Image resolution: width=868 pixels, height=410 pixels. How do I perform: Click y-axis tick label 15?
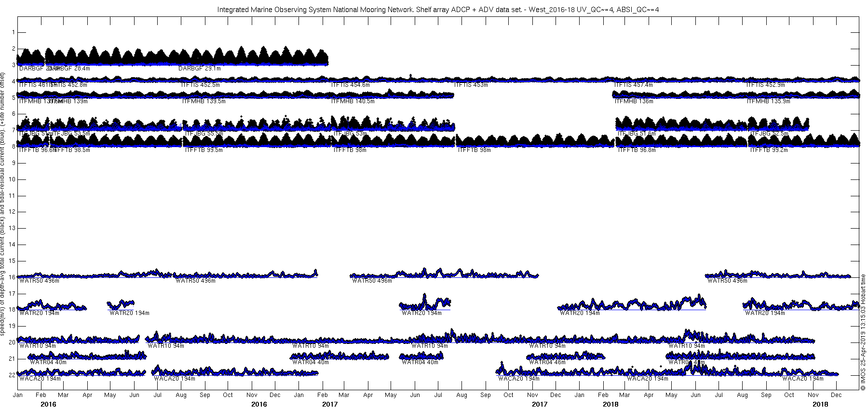pyautogui.click(x=12, y=261)
